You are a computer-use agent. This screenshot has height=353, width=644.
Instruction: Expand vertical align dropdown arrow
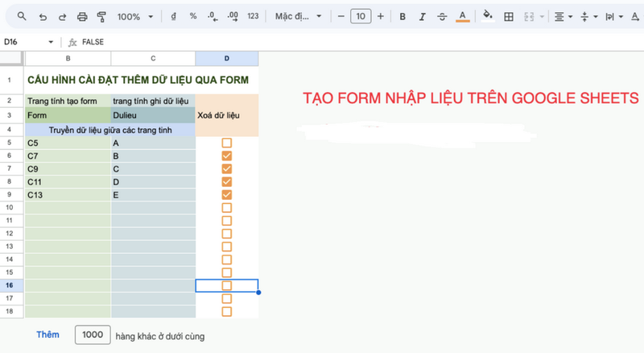[x=596, y=17]
